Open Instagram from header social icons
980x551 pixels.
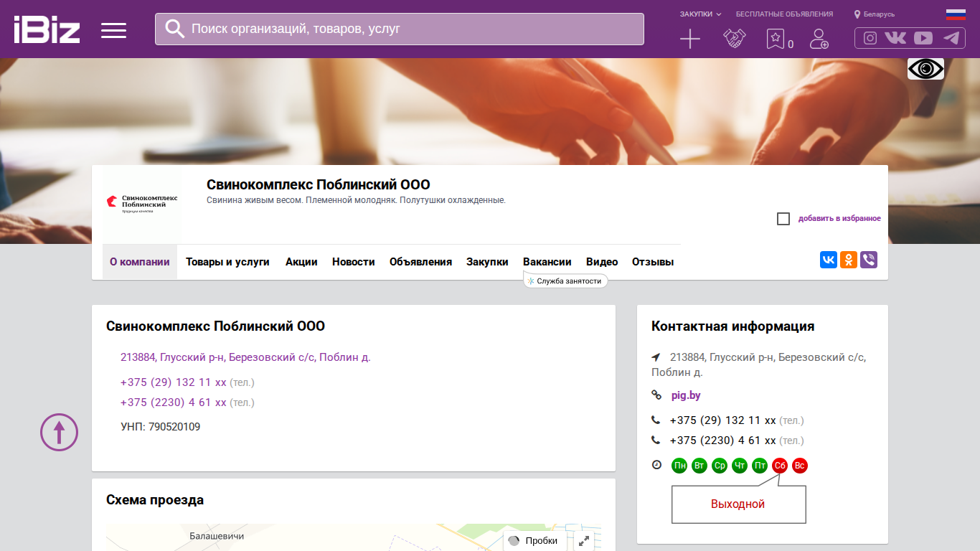point(870,39)
